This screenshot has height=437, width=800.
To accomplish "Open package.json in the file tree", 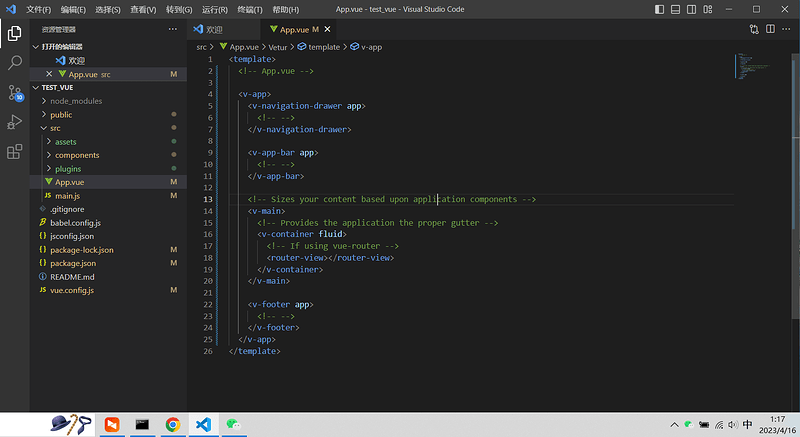I will [x=73, y=263].
